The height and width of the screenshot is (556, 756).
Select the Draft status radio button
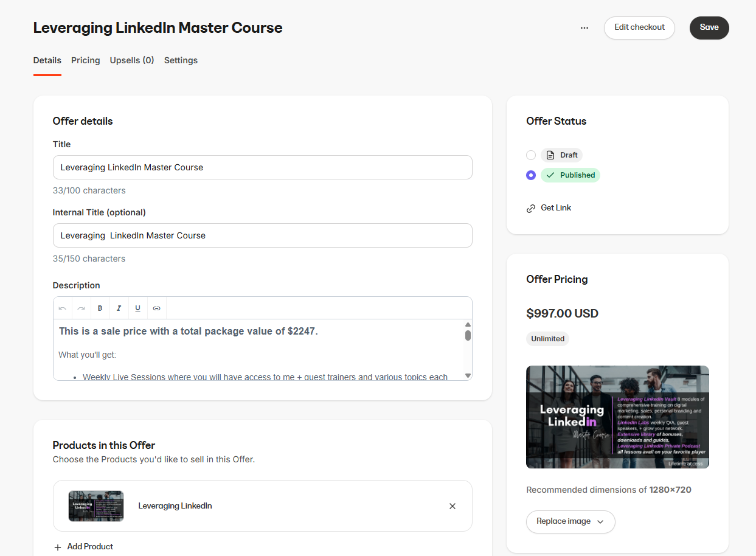(531, 155)
